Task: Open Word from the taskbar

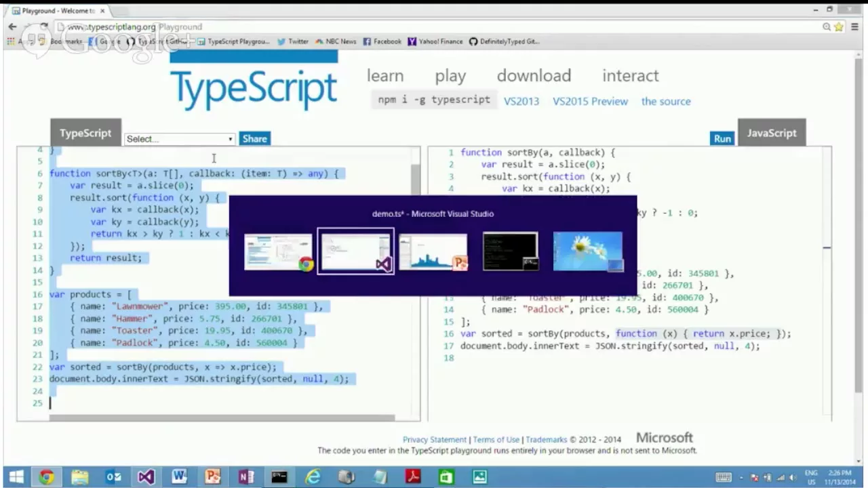Action: (179, 477)
